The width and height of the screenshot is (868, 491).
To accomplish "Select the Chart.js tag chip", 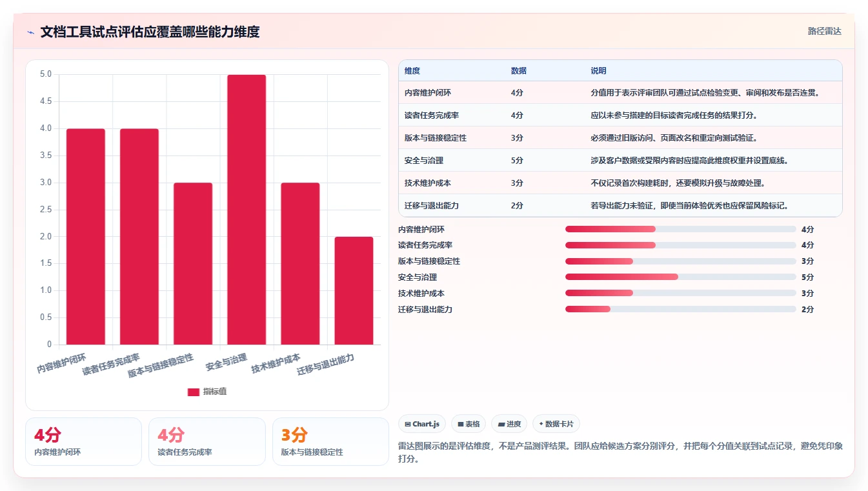I will (x=422, y=424).
